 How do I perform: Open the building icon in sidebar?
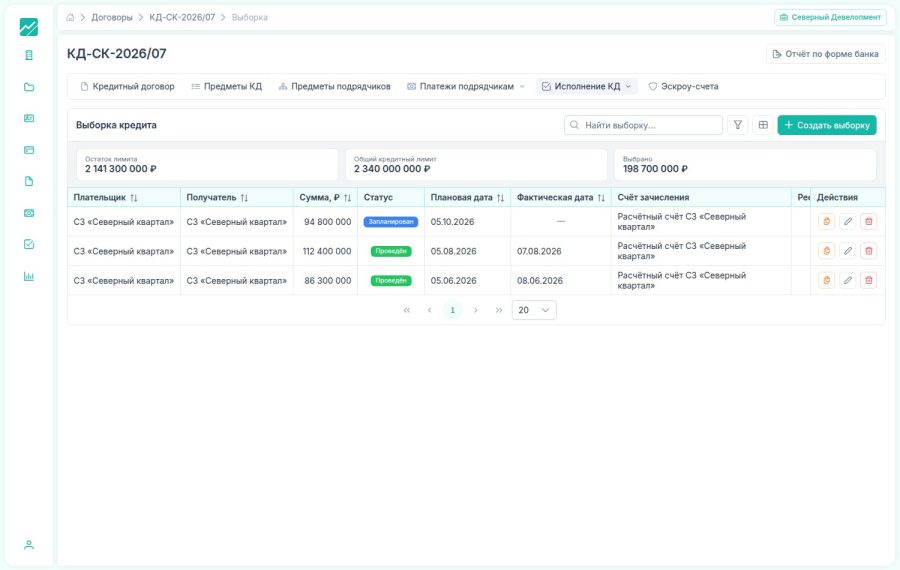(29, 55)
